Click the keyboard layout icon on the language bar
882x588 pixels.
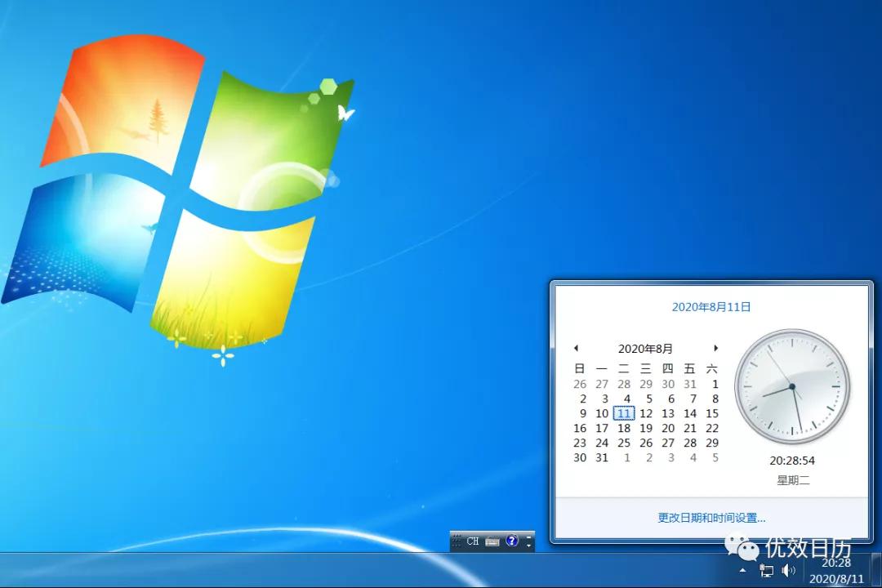tap(491, 541)
